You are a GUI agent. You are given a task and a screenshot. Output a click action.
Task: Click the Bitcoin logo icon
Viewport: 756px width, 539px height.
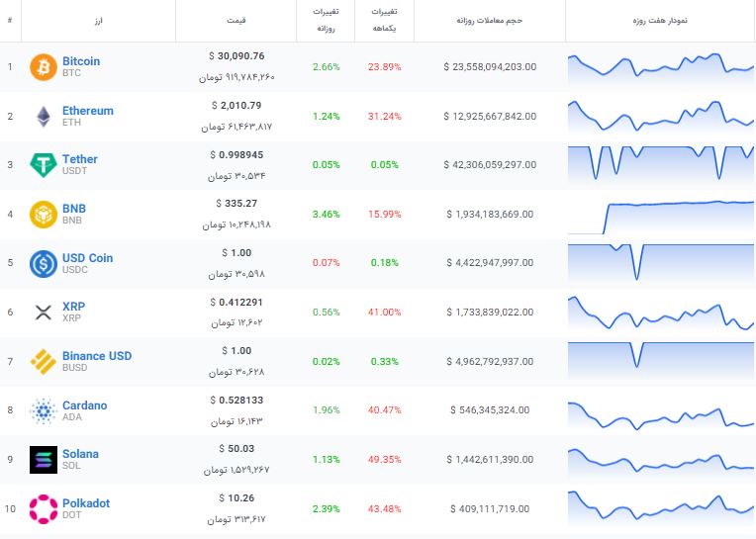coord(44,67)
